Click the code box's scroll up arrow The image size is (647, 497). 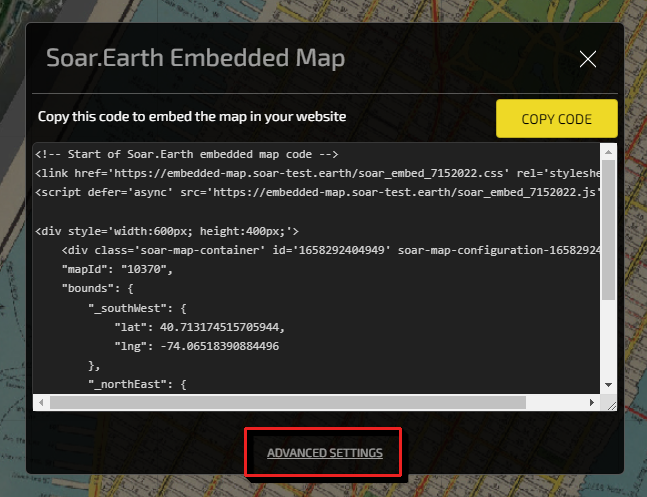(x=608, y=152)
